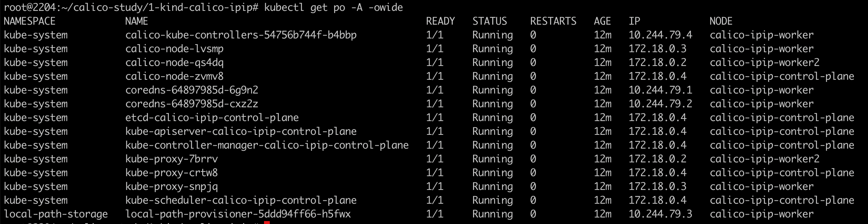
Task: Click the kube-controller-manager-calico-ipip-control-plane pod name
Action: tap(267, 145)
